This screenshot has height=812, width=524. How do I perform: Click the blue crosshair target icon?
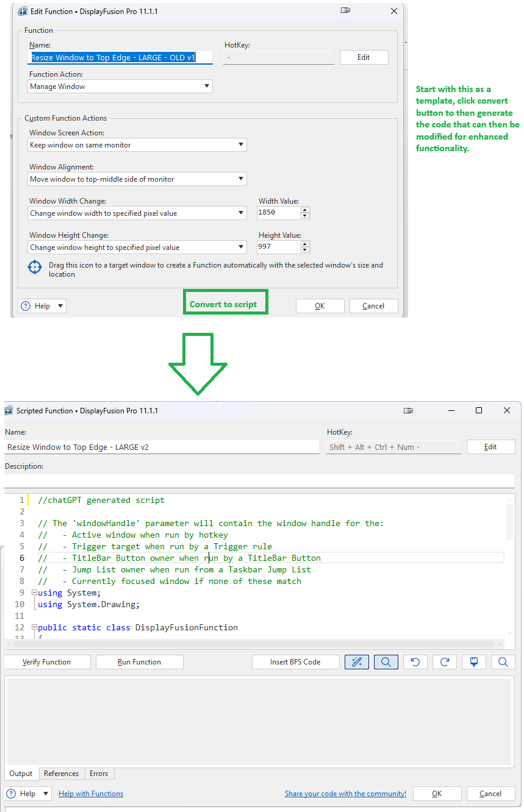(35, 267)
